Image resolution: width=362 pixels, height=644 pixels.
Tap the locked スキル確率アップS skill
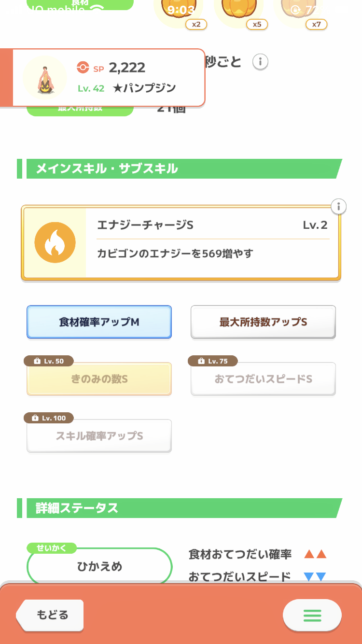[99, 436]
